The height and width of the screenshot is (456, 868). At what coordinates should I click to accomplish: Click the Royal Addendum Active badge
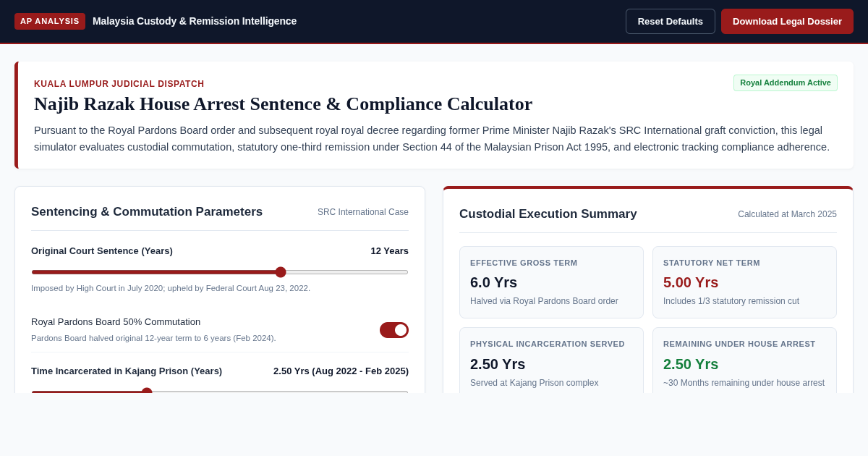click(786, 83)
